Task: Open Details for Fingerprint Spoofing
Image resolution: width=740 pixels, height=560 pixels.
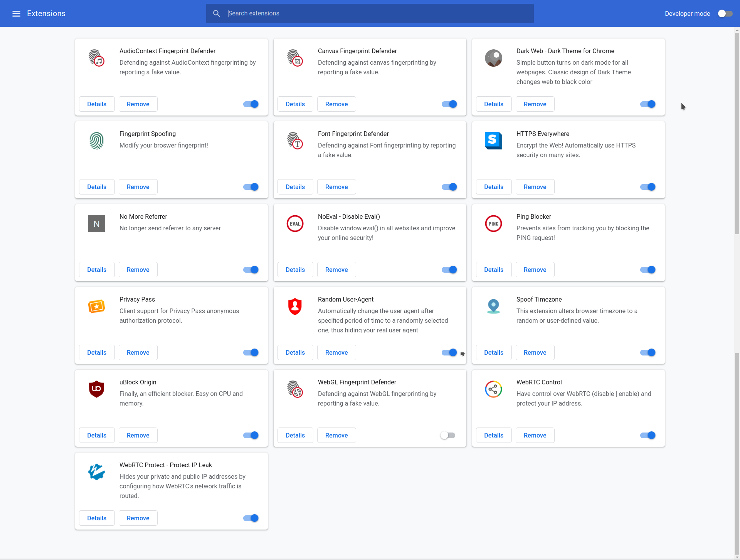Action: [96, 186]
